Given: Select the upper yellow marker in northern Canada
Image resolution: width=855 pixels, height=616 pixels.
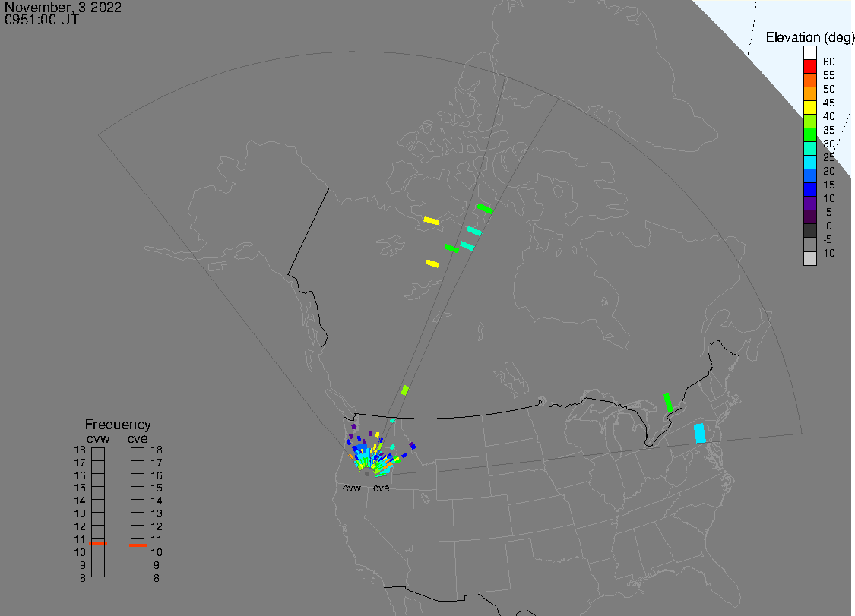Looking at the screenshot, I should coord(431,220).
